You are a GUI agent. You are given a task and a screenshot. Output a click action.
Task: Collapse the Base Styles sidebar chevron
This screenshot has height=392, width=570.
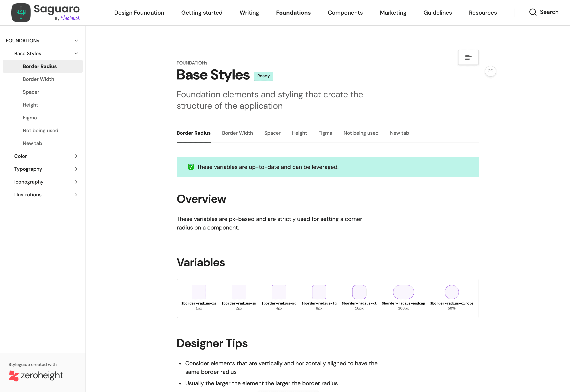click(x=76, y=53)
